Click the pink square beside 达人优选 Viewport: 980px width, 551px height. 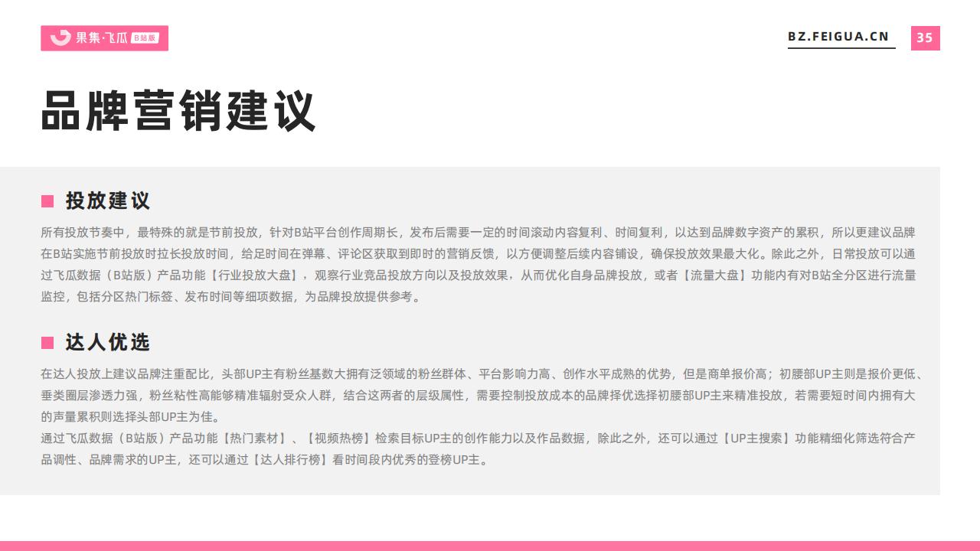[47, 343]
